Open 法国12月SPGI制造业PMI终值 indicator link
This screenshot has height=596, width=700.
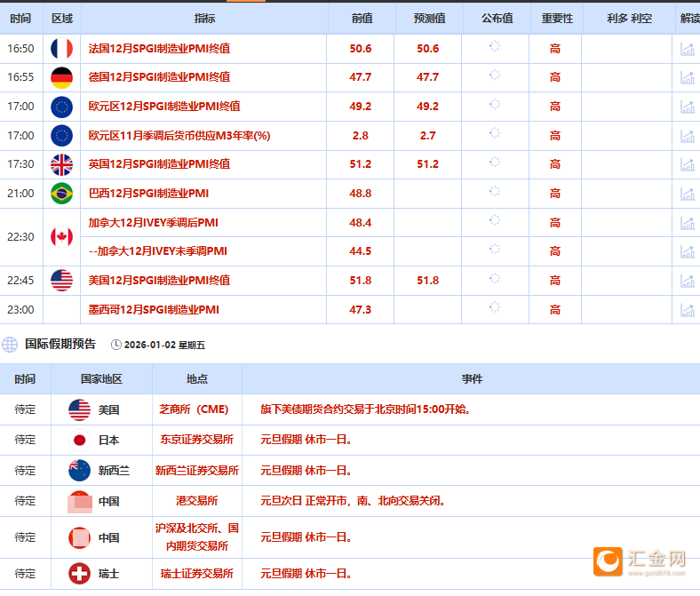(159, 49)
